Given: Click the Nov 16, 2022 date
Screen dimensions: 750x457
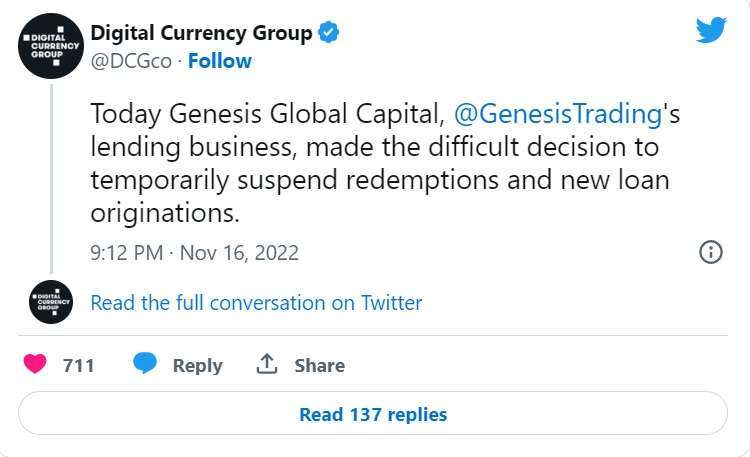Looking at the screenshot, I should coord(240,253).
